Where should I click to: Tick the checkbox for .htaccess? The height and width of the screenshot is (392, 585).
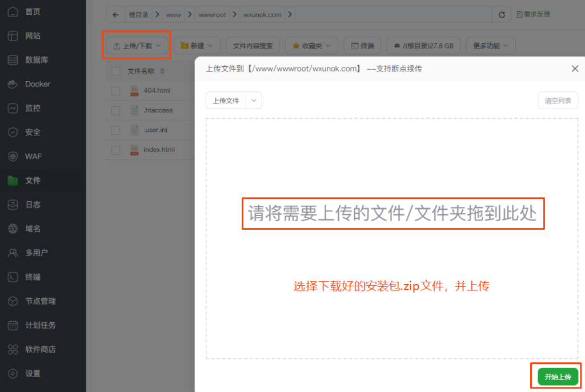click(x=115, y=110)
